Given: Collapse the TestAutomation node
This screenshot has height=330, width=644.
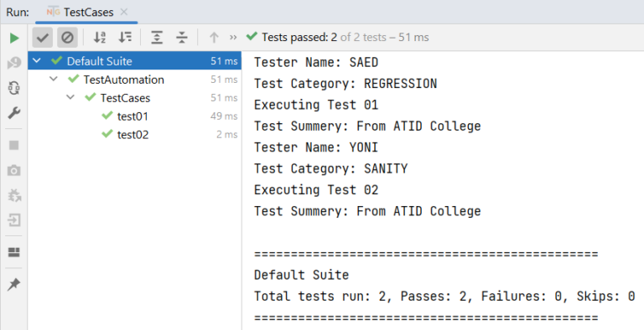Looking at the screenshot, I should [x=54, y=79].
